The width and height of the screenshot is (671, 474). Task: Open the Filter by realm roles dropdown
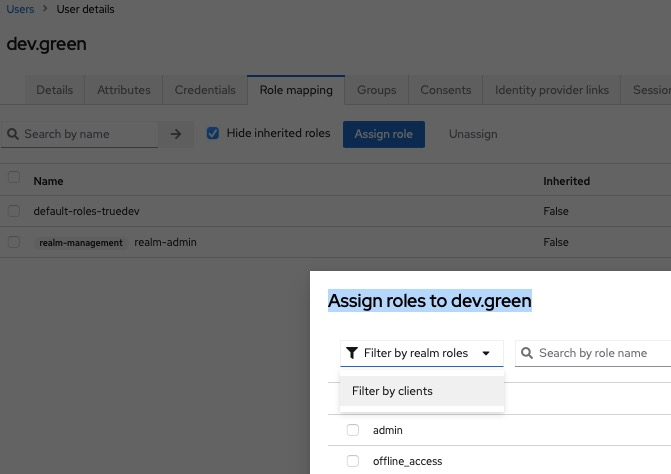click(x=422, y=353)
